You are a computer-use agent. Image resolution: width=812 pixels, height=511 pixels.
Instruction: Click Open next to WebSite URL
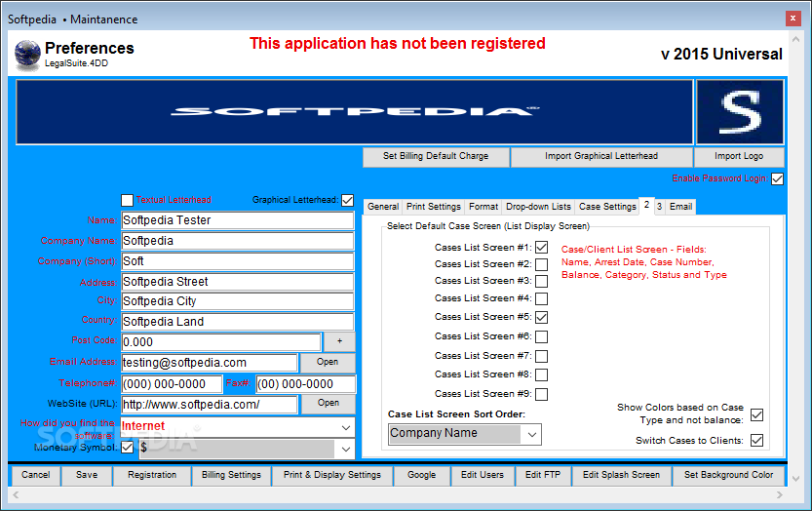(329, 403)
